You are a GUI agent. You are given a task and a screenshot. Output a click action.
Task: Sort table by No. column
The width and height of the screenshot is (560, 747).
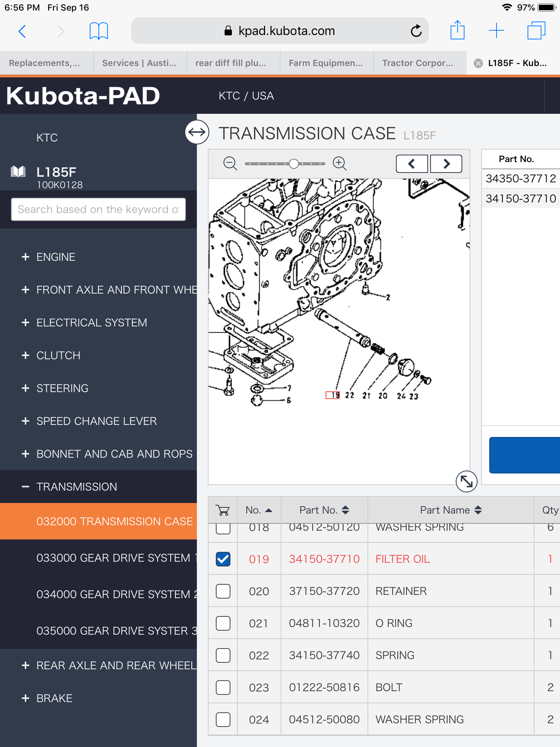click(259, 510)
